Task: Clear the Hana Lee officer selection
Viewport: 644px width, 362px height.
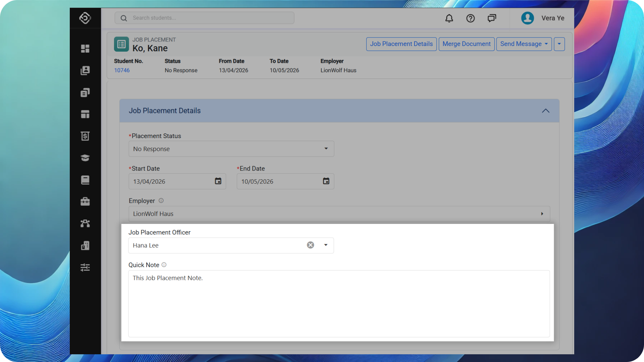Action: pyautogui.click(x=311, y=245)
